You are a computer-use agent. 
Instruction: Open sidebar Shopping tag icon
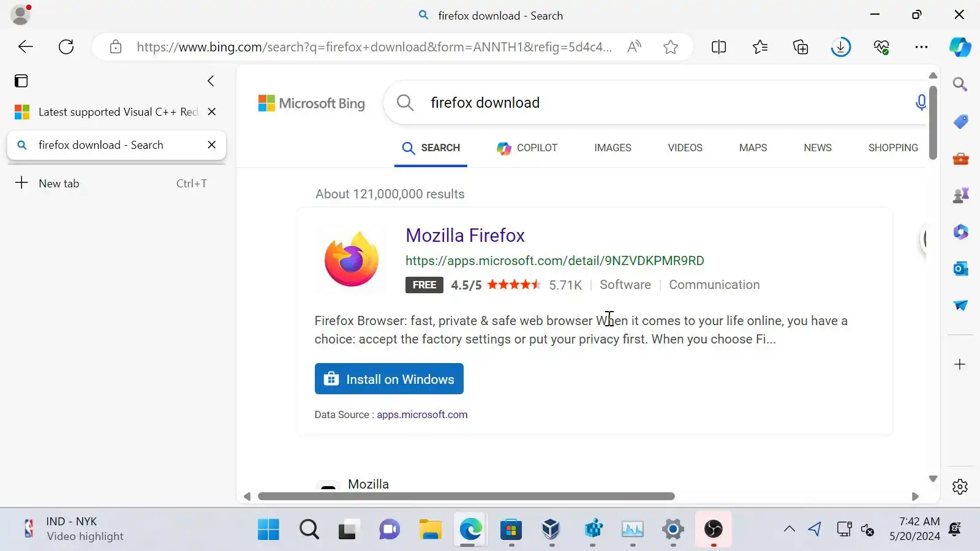pos(960,122)
